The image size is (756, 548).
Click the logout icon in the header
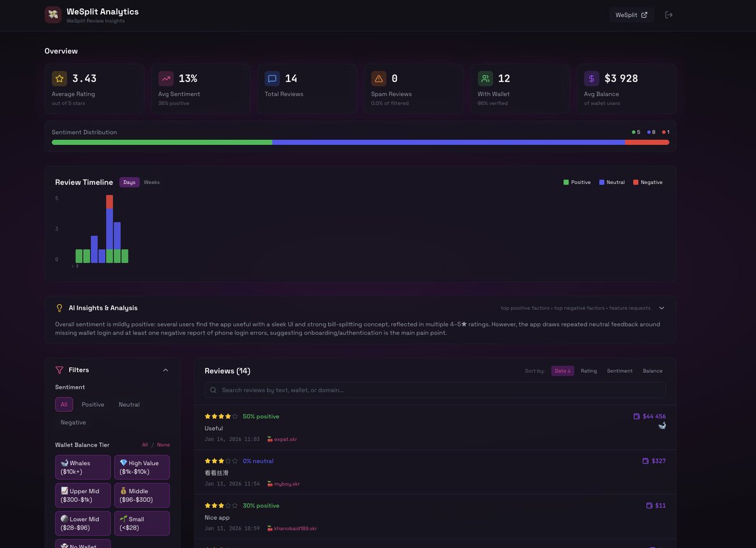pos(669,14)
